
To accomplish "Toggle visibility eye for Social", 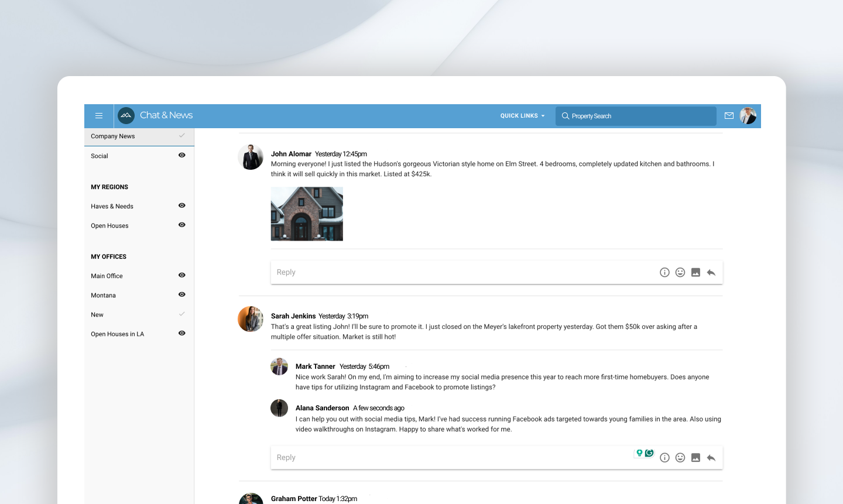I will [182, 155].
